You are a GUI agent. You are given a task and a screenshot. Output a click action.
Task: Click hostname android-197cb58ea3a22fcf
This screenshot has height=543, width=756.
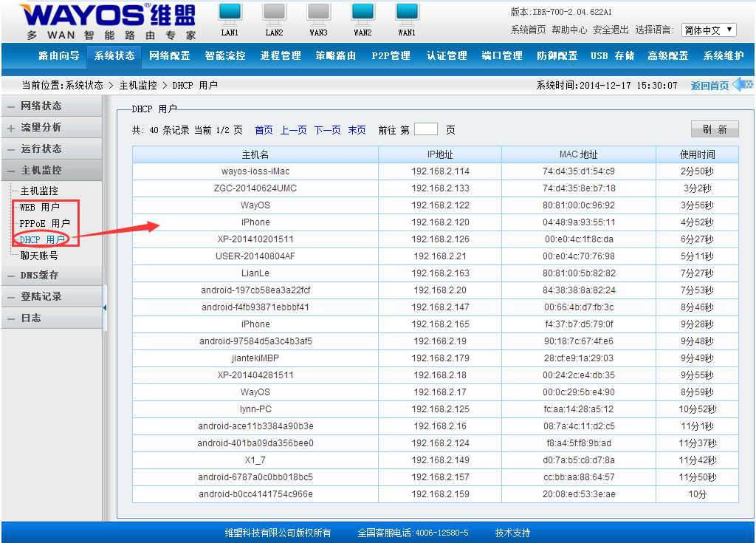(x=255, y=290)
